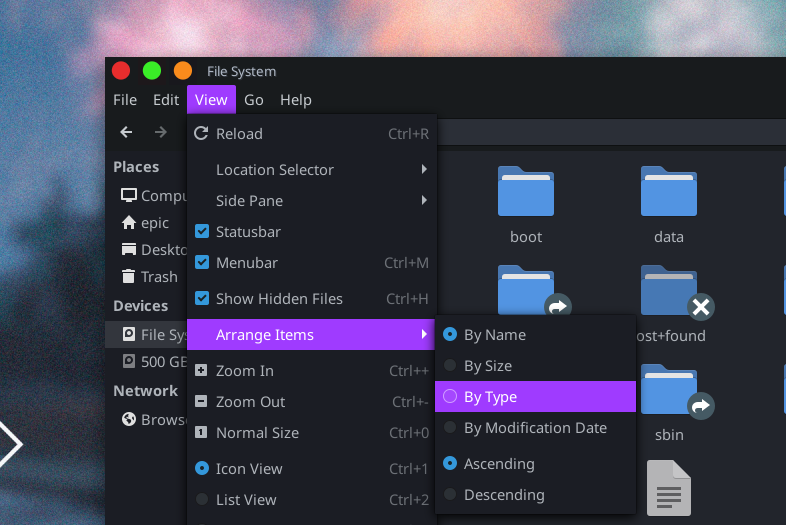Open the boot folder icon
The width and height of the screenshot is (786, 525).
click(x=526, y=192)
